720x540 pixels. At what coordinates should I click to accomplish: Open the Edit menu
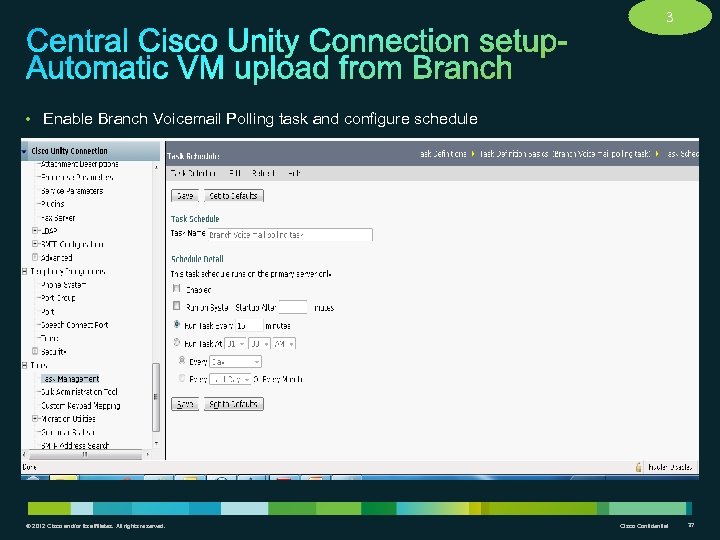click(x=234, y=173)
